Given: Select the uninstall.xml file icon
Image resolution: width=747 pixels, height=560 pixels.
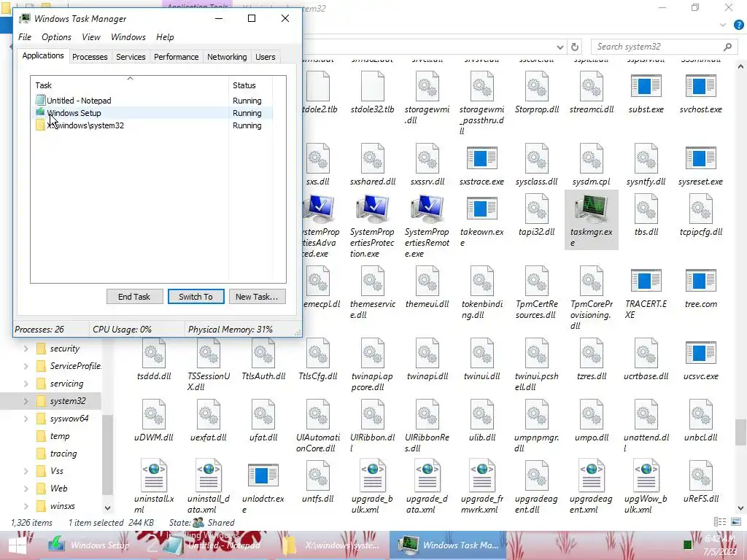Looking at the screenshot, I should pos(154,475).
